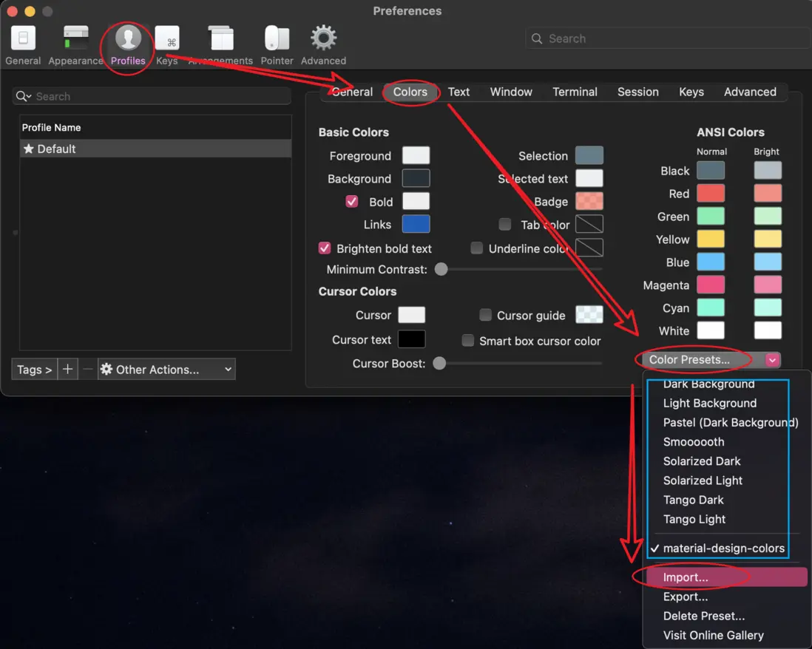The height and width of the screenshot is (649, 812).
Task: Open the Cursor text color swatch
Action: tap(412, 339)
